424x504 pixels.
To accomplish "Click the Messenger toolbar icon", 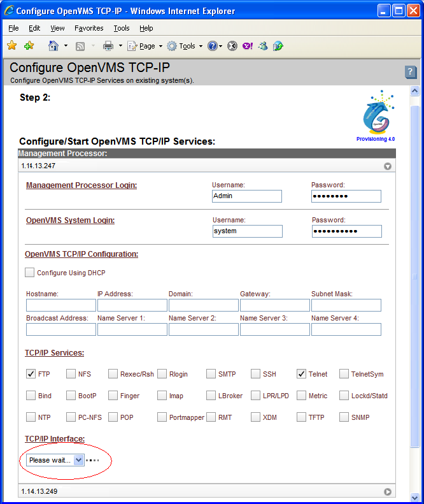I will 263,46.
